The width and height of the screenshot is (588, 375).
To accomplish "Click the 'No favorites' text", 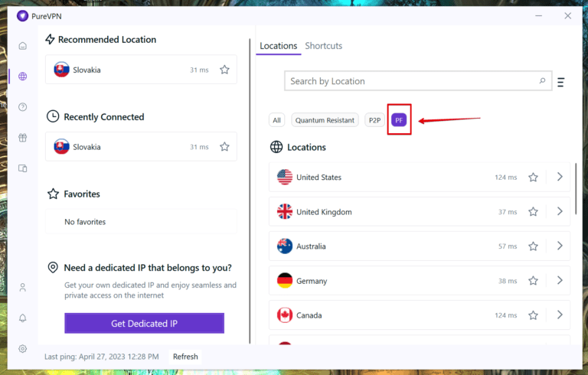I will (x=85, y=222).
